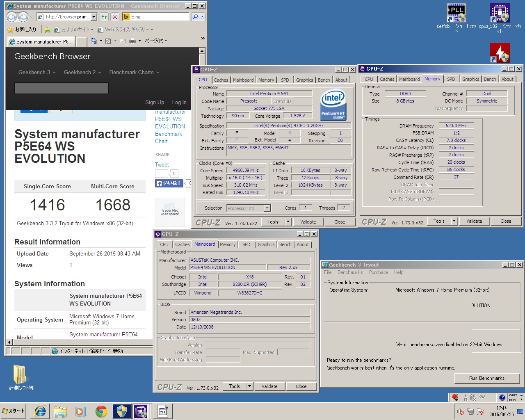Click the Read Mail envelope icon
Image resolution: width=525 pixels, height=420 pixels.
122,41
